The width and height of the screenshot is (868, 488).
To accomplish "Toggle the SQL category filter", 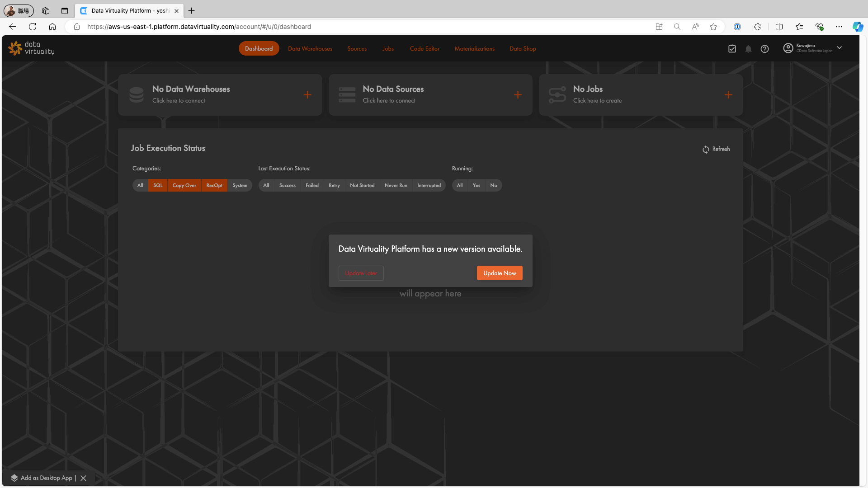I will [158, 185].
